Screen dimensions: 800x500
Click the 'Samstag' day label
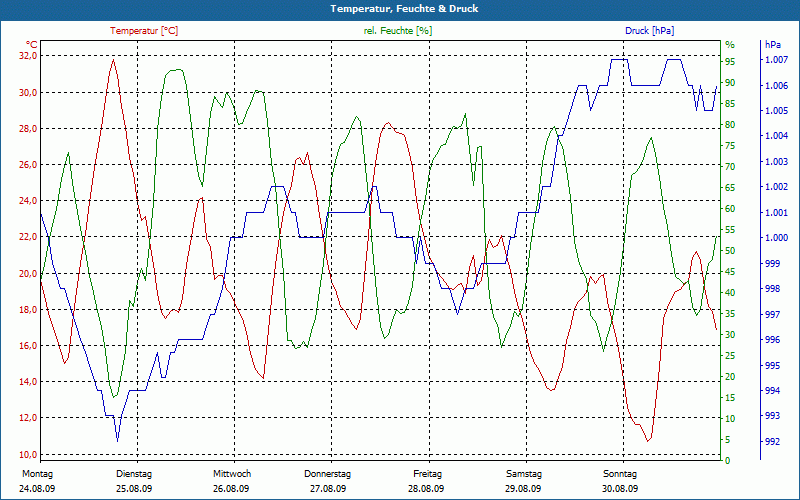(x=524, y=474)
